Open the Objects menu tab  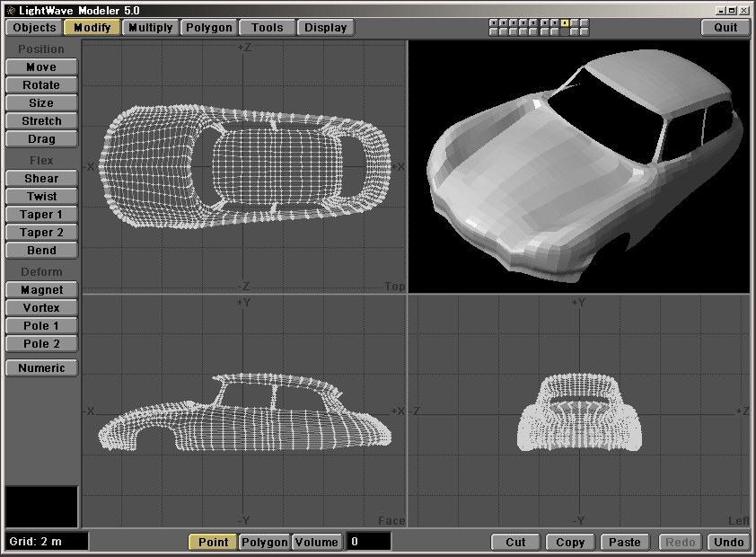tap(34, 27)
